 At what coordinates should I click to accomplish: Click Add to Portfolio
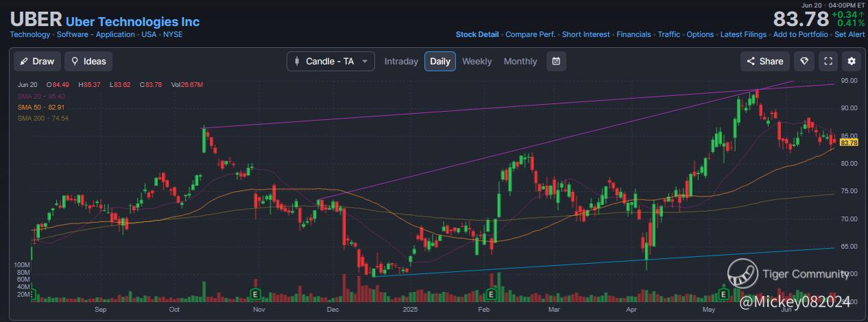800,34
